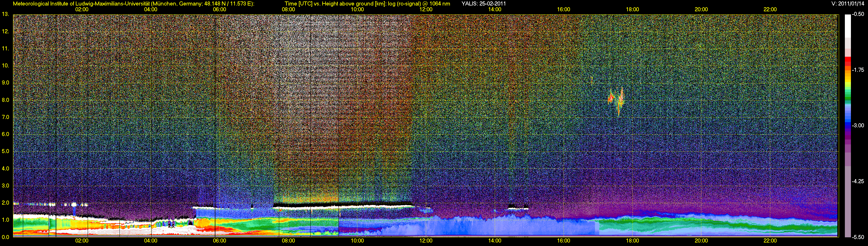Click '14:00' on the upper time axis
Screen dimensions: 868x246
(x=495, y=10)
